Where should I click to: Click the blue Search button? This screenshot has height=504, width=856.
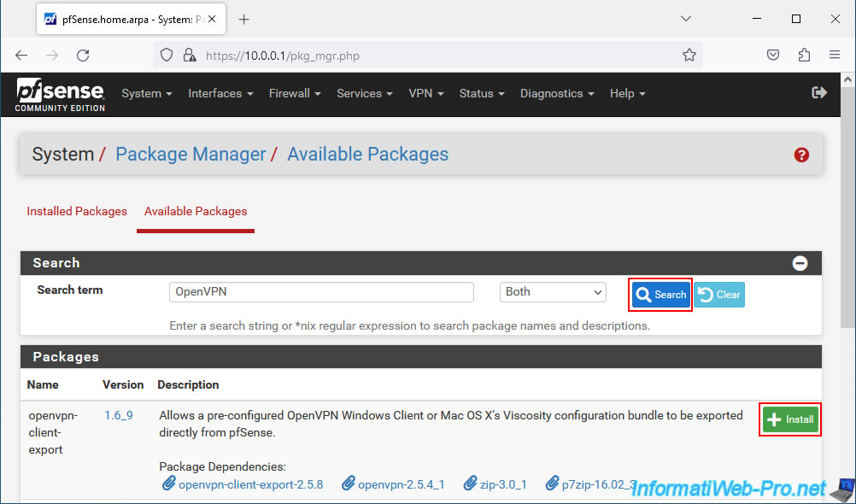click(661, 295)
